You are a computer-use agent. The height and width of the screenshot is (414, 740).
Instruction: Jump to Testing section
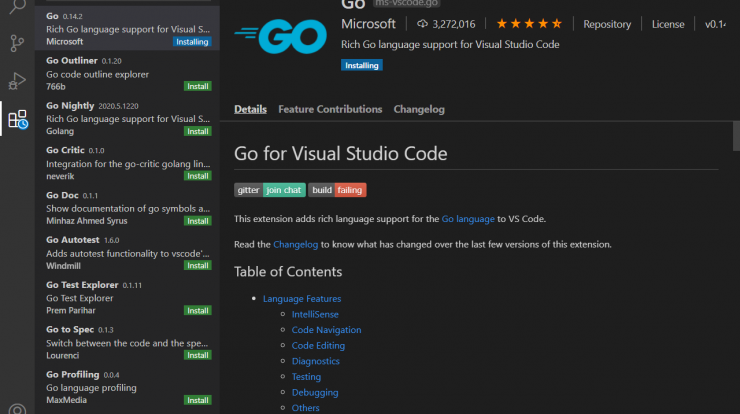[x=306, y=377]
